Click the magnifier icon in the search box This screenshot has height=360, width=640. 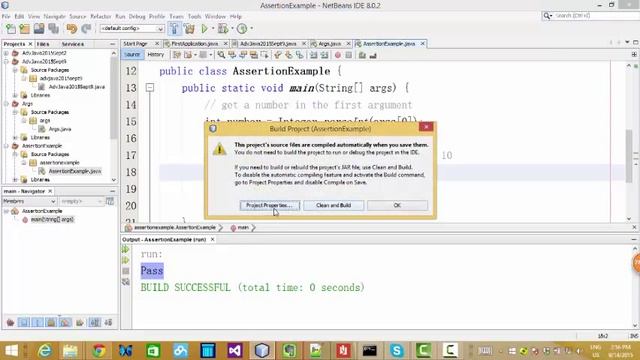point(547,16)
